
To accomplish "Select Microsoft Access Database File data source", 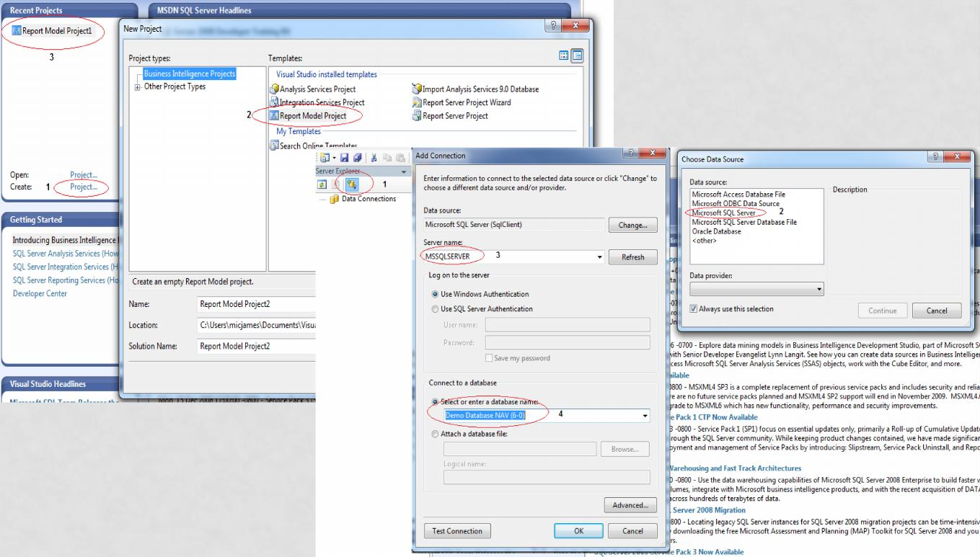I will tap(738, 195).
